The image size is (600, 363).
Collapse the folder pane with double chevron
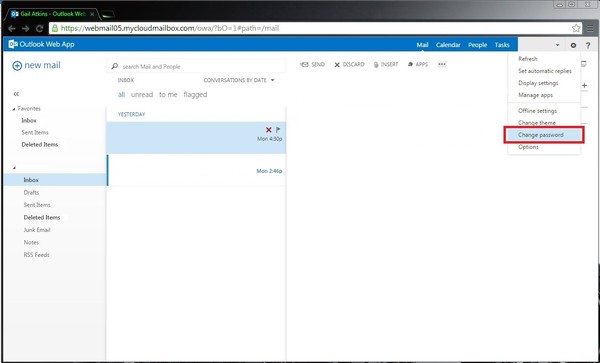click(16, 94)
